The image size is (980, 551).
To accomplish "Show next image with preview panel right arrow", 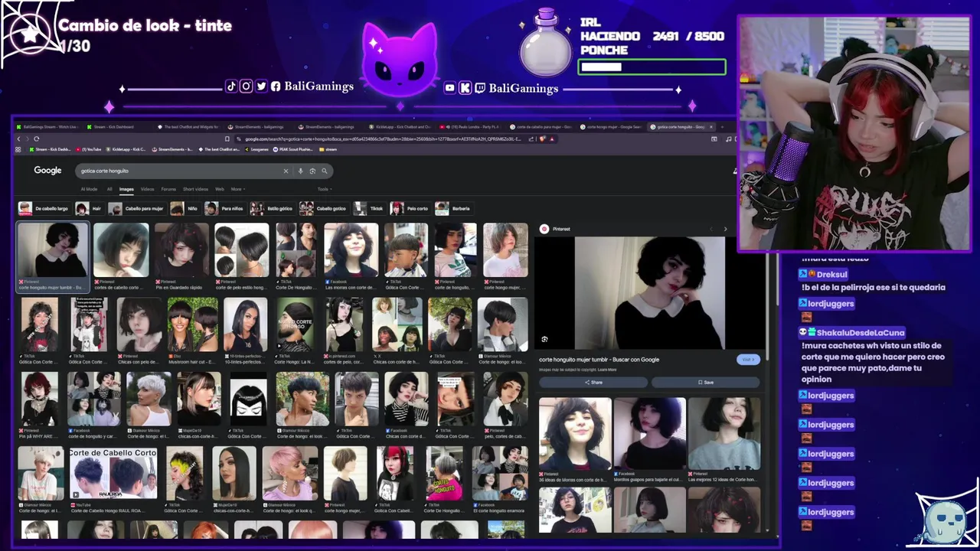I will point(725,229).
